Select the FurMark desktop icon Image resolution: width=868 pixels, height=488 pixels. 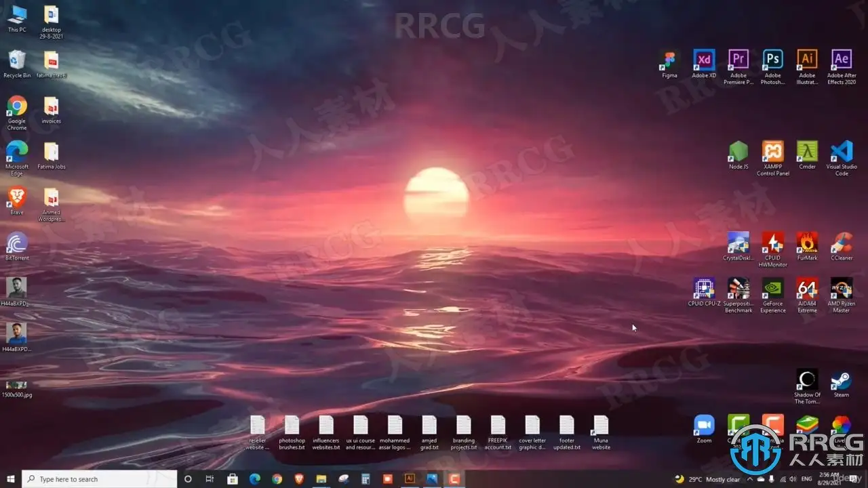pos(807,247)
